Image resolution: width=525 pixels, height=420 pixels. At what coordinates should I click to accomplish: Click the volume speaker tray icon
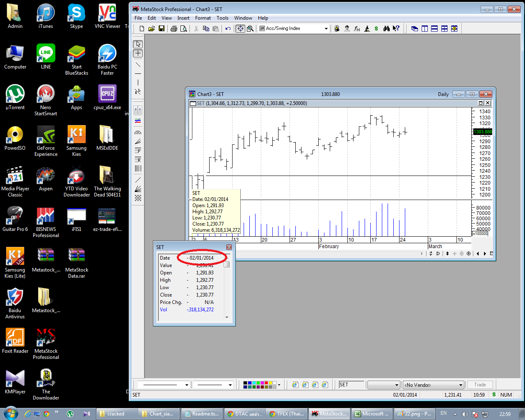(465, 414)
